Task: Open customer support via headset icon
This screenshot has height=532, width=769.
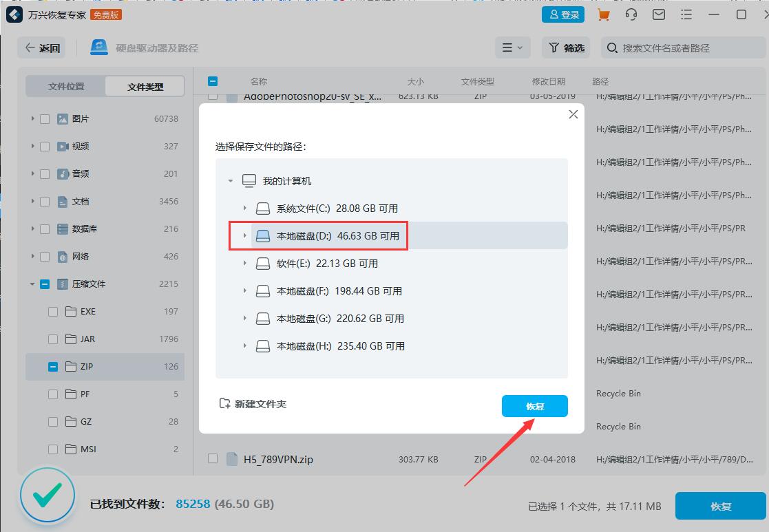Action: tap(631, 14)
